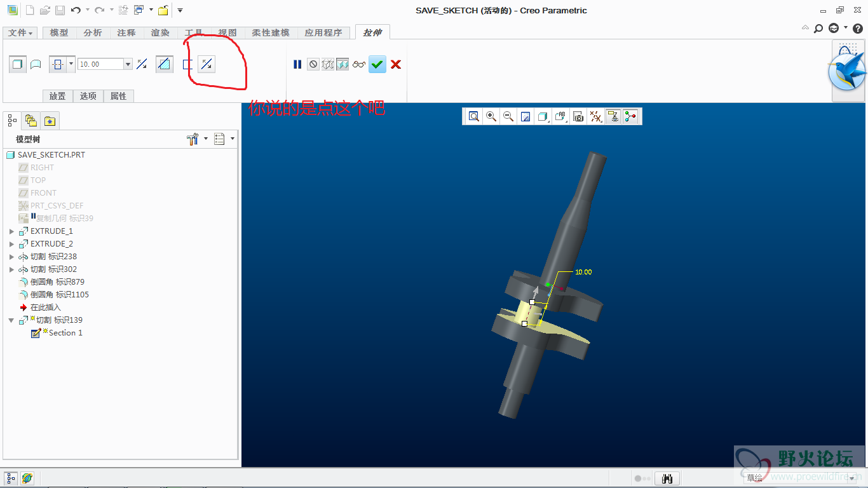Toggle verify mode with the glasses icon
The image size is (868, 488).
359,64
